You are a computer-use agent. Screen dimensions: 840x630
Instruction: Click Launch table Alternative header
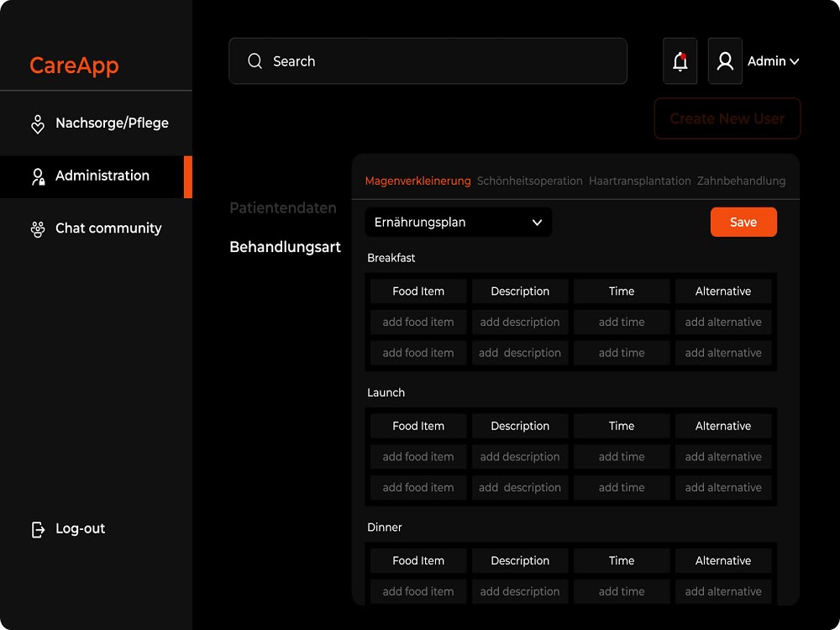(723, 426)
